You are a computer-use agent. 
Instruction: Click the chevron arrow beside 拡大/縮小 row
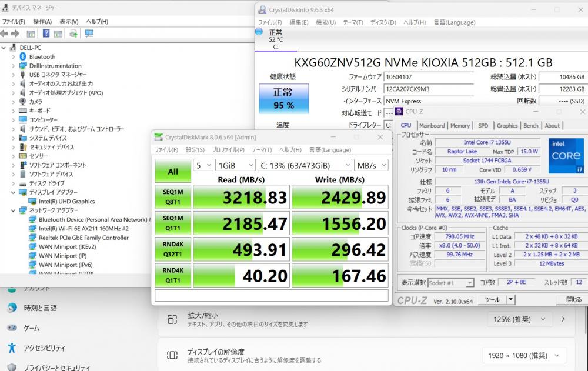(x=563, y=319)
